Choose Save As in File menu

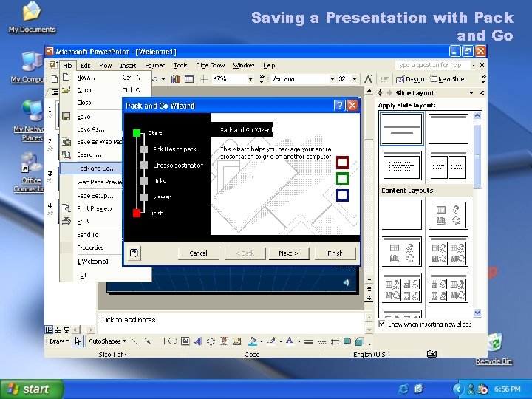click(x=92, y=129)
